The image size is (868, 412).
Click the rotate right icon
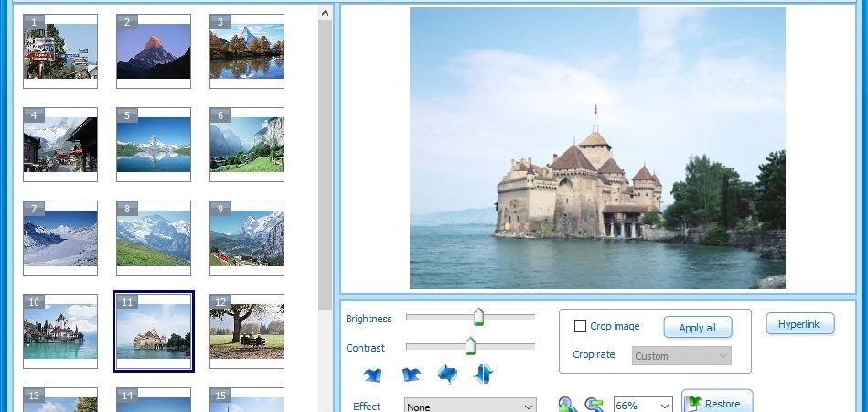[x=411, y=374]
